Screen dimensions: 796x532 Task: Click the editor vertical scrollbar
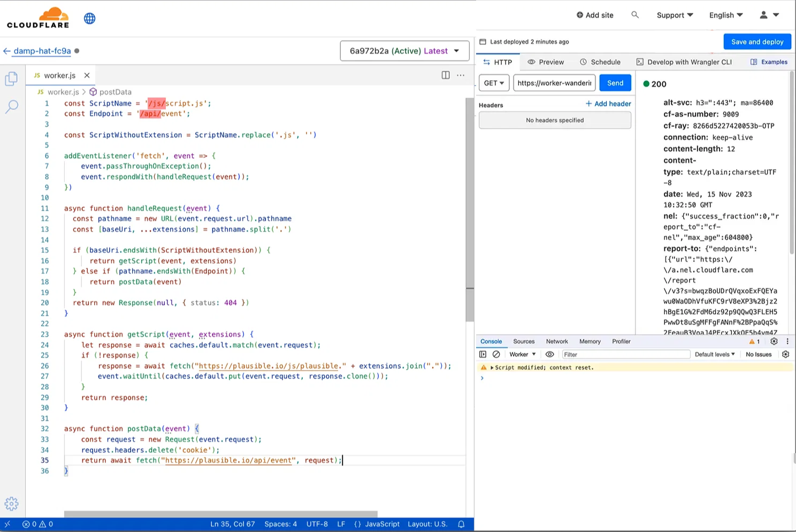(x=470, y=210)
